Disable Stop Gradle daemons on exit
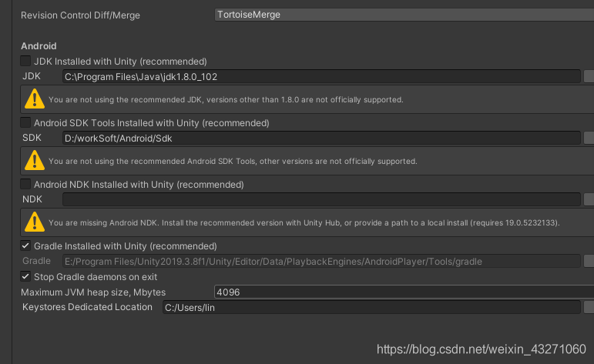 (26, 276)
